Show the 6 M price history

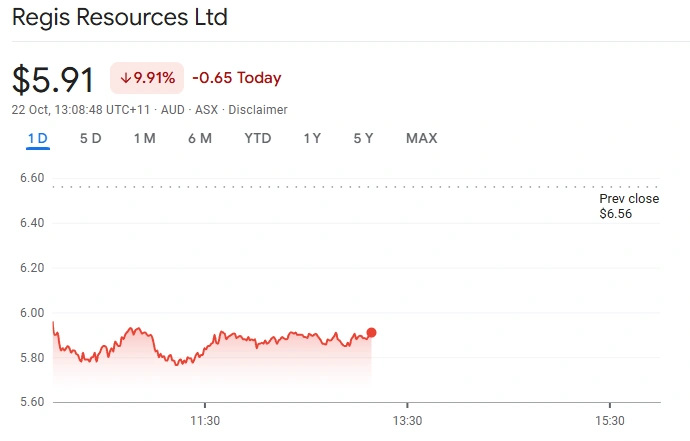pyautogui.click(x=200, y=139)
